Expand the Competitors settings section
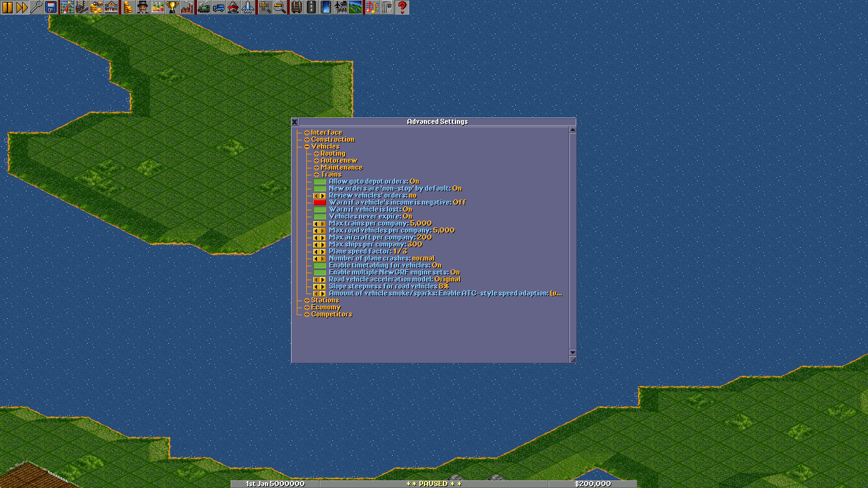868x488 pixels. click(x=307, y=315)
